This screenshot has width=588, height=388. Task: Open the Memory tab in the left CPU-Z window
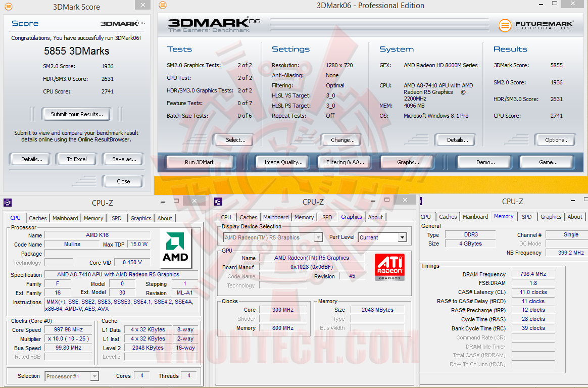point(93,218)
